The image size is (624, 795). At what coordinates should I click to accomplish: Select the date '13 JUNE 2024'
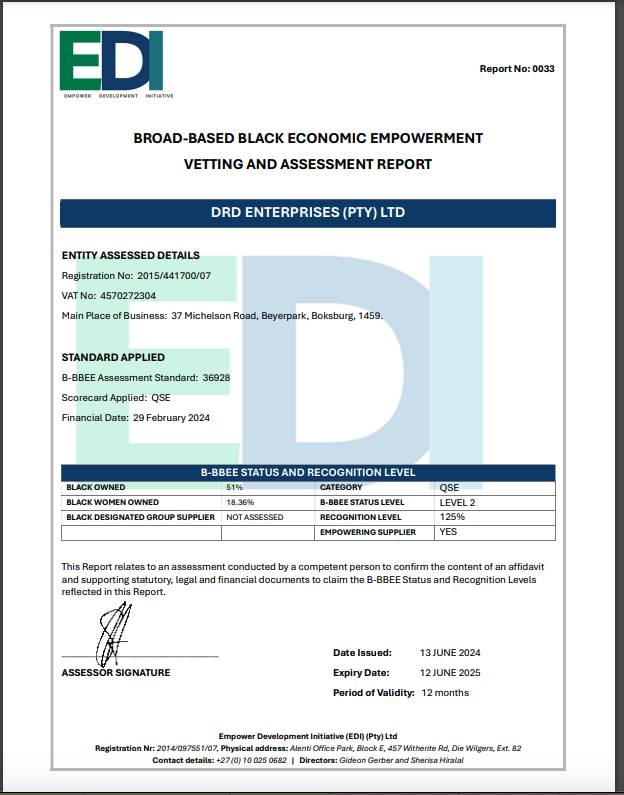click(x=450, y=653)
